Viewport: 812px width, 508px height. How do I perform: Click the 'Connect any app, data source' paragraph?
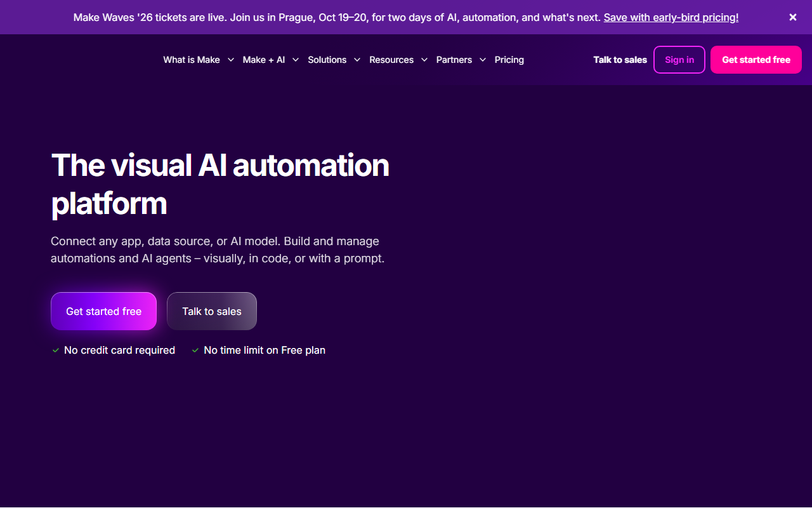[218, 250]
